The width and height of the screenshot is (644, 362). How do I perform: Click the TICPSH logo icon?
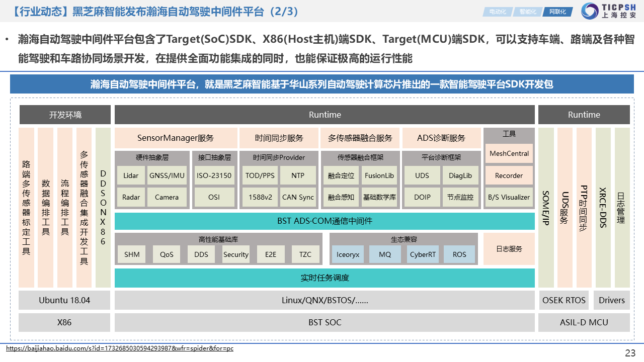pyautogui.click(x=590, y=11)
